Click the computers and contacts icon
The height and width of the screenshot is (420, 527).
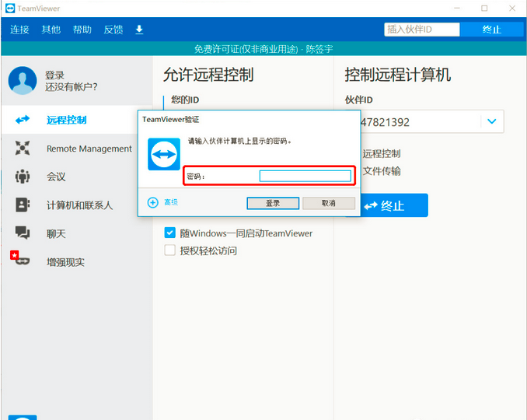point(23,205)
